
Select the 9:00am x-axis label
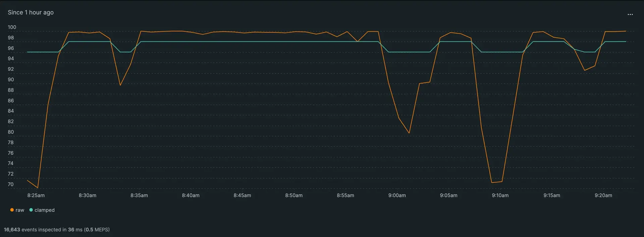[397, 195]
